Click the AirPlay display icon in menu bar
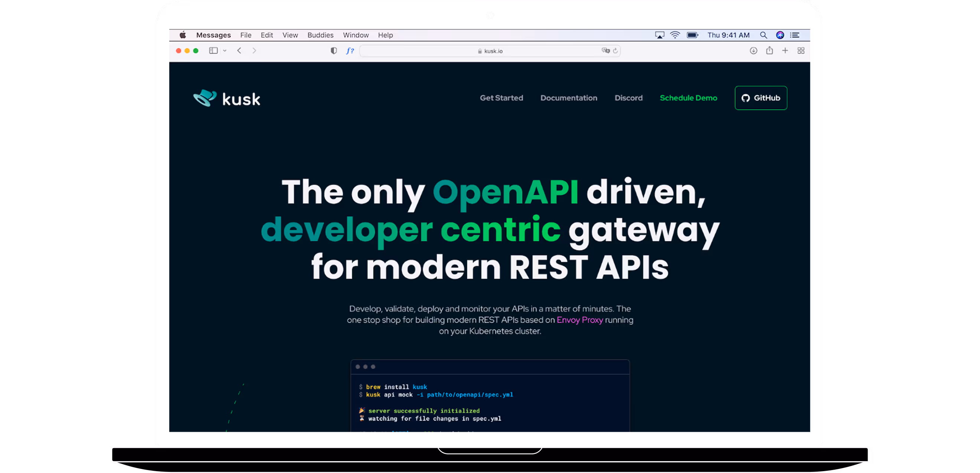Screen dimensions: 980x473 click(660, 35)
